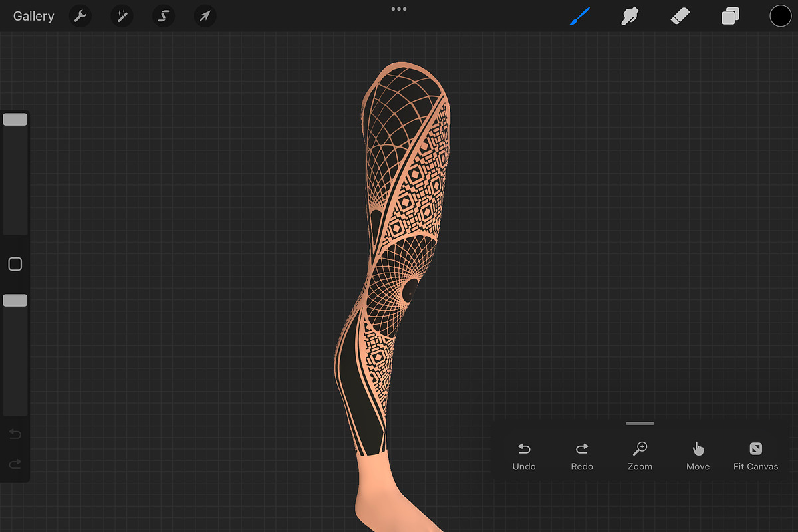Tap Redo in the bottom toolbar

(x=581, y=456)
